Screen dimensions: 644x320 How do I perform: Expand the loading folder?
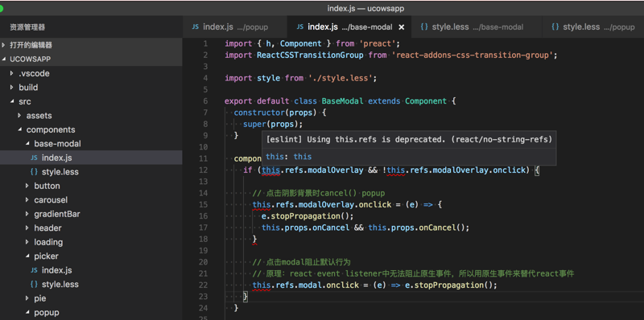91,242
